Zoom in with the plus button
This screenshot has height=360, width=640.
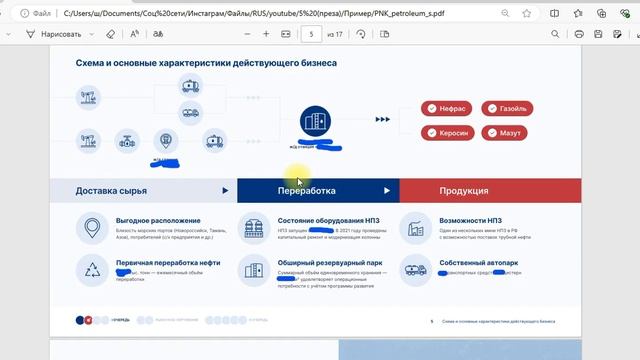tap(266, 34)
